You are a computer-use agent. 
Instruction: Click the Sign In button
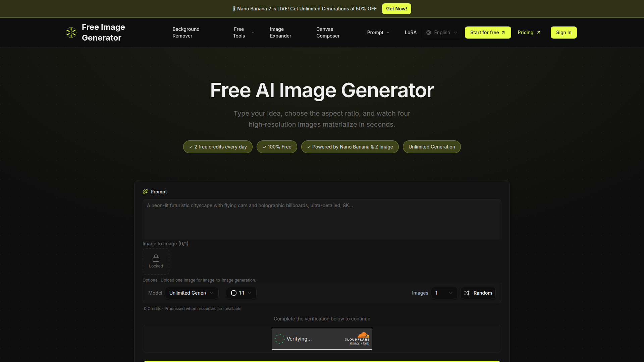pos(563,33)
